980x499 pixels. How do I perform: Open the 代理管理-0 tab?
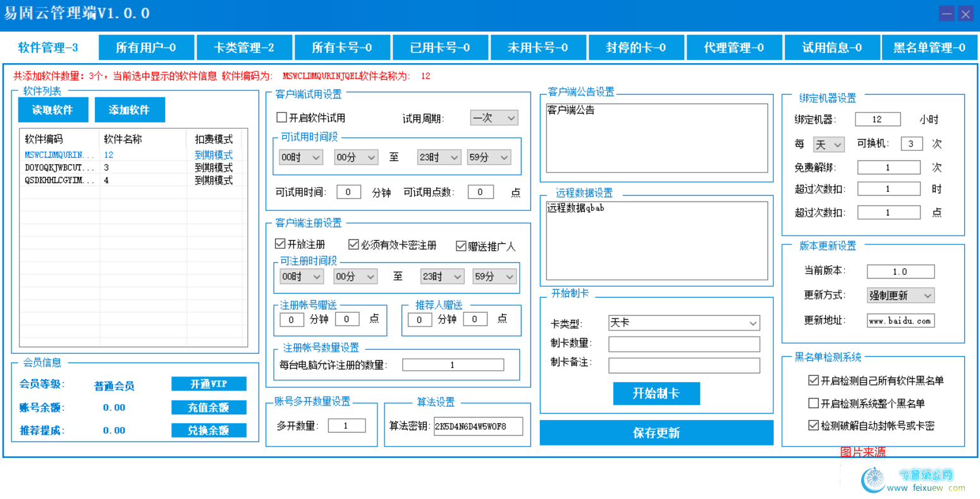[734, 47]
